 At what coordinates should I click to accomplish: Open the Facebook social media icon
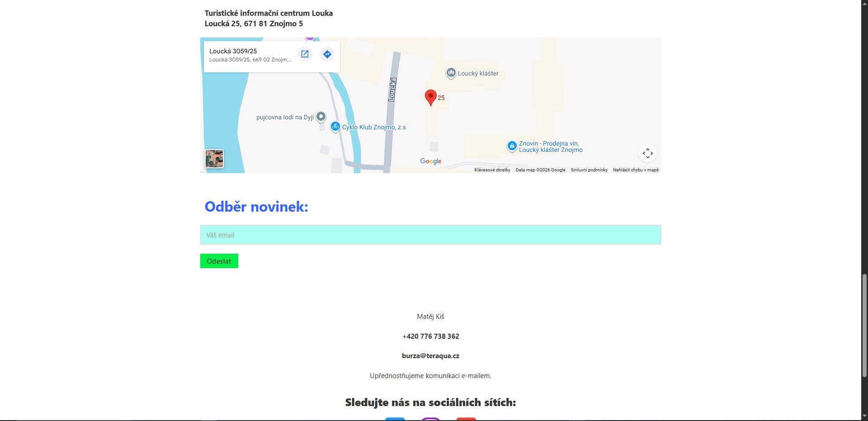click(x=395, y=419)
